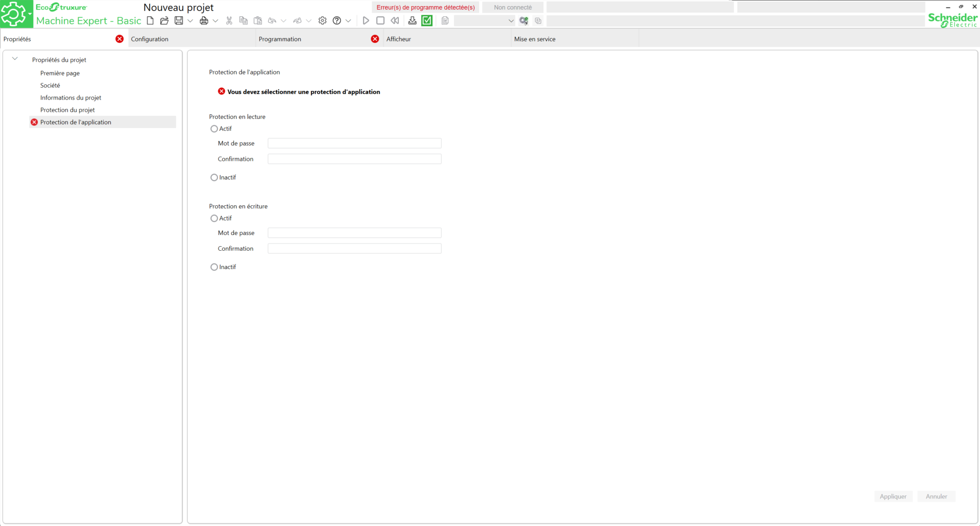Enable Actif under Protection en lecture
Screen dimensions: 980x526
click(x=214, y=129)
